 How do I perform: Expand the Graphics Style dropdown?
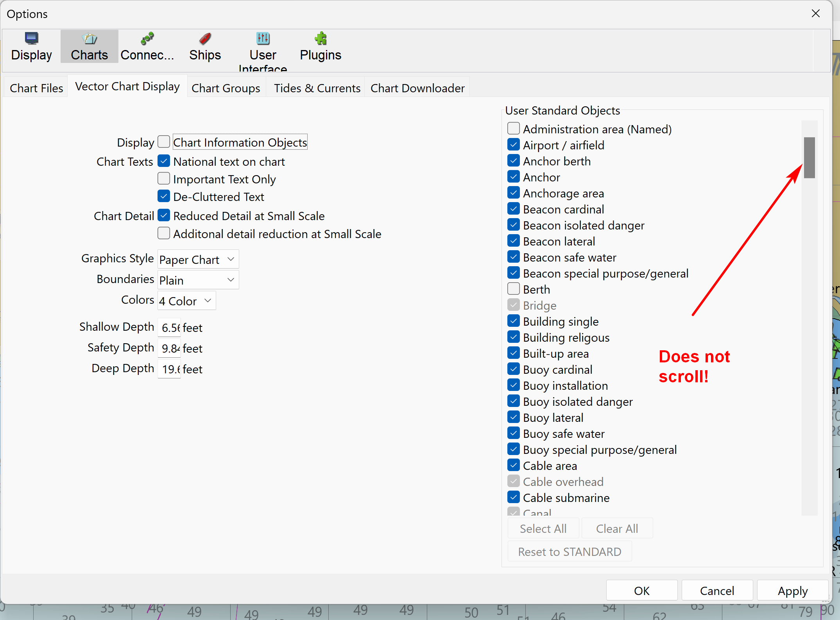[198, 260]
